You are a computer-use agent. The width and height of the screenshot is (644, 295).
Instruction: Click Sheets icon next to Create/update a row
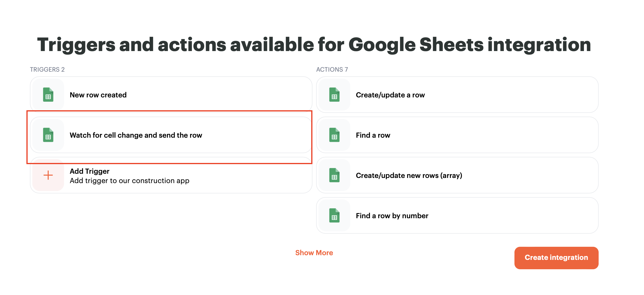(334, 95)
